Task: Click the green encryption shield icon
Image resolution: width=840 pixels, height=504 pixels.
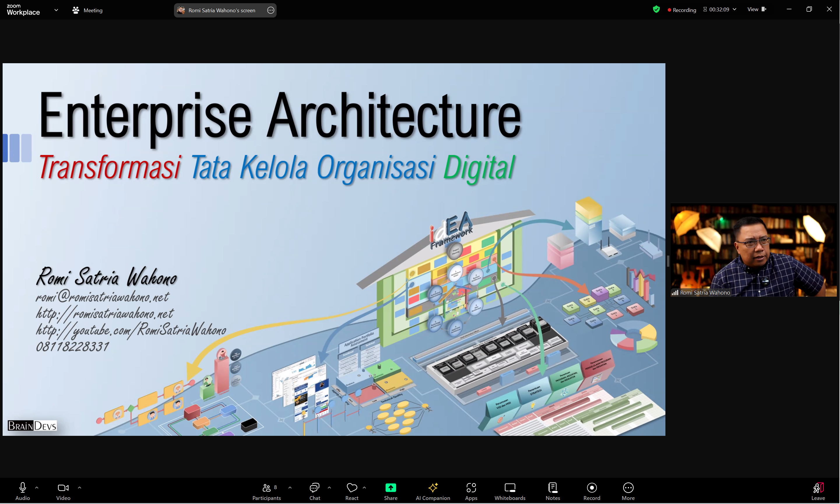Action: pos(656,10)
